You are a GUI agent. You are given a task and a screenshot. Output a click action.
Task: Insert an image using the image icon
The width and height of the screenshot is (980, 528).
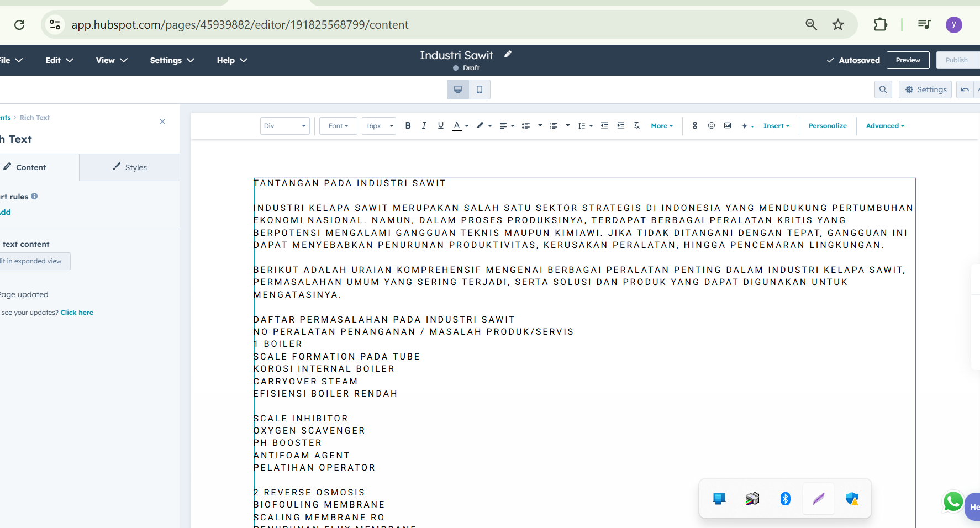pos(727,125)
